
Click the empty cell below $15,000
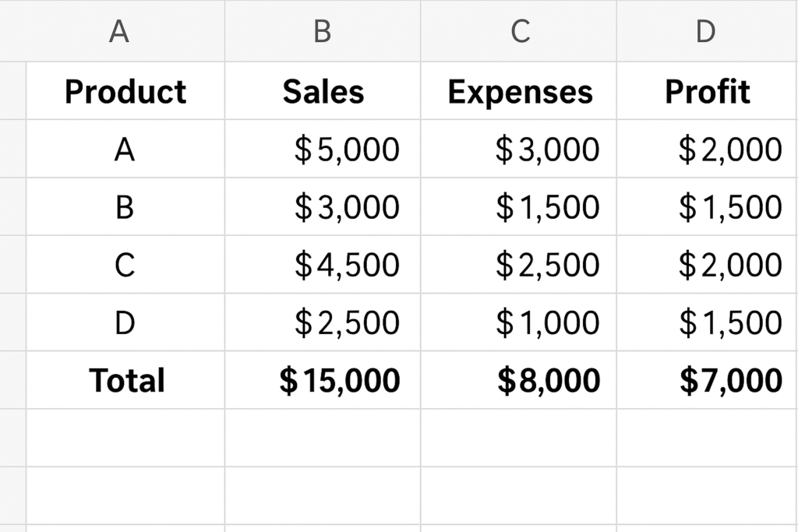(323, 438)
